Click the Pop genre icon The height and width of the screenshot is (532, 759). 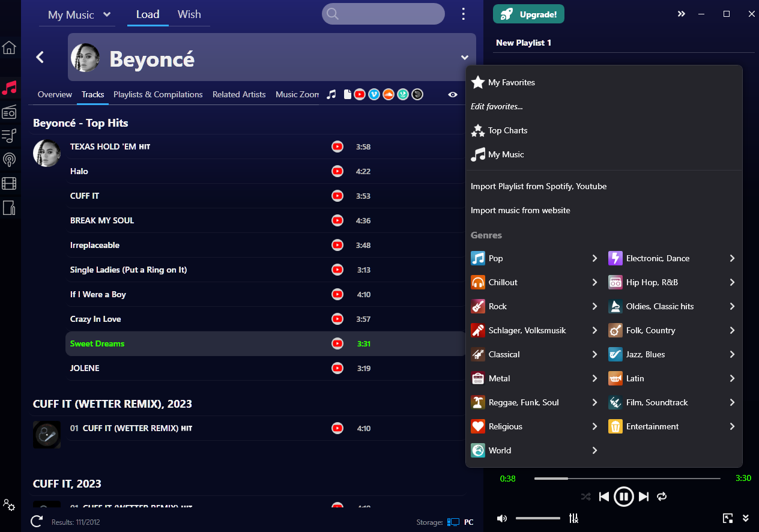pos(478,258)
